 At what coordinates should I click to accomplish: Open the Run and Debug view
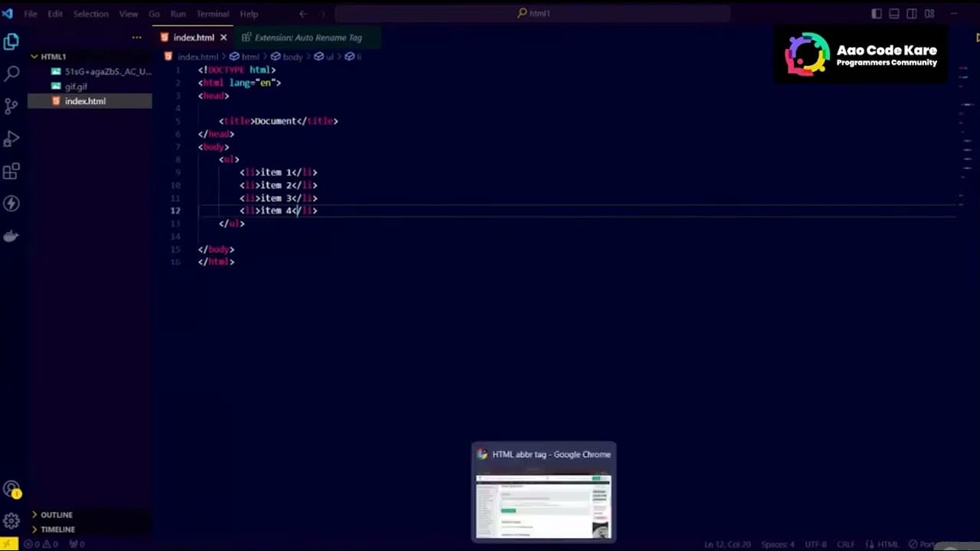[x=11, y=139]
